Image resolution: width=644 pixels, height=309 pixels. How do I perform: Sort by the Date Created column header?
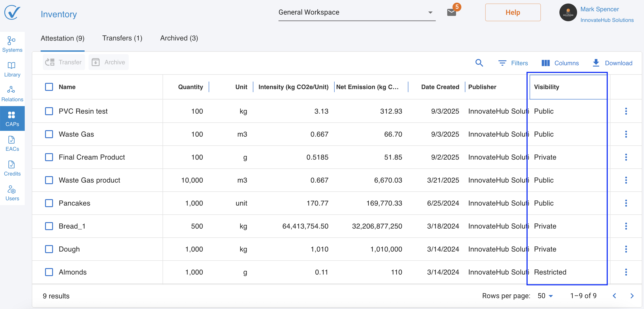(440, 87)
